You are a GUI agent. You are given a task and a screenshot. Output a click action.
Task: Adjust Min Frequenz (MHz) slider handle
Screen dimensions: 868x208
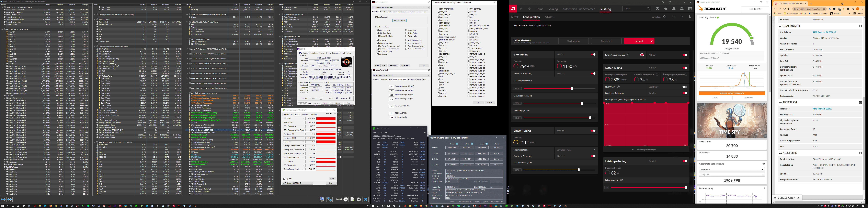pos(572,89)
